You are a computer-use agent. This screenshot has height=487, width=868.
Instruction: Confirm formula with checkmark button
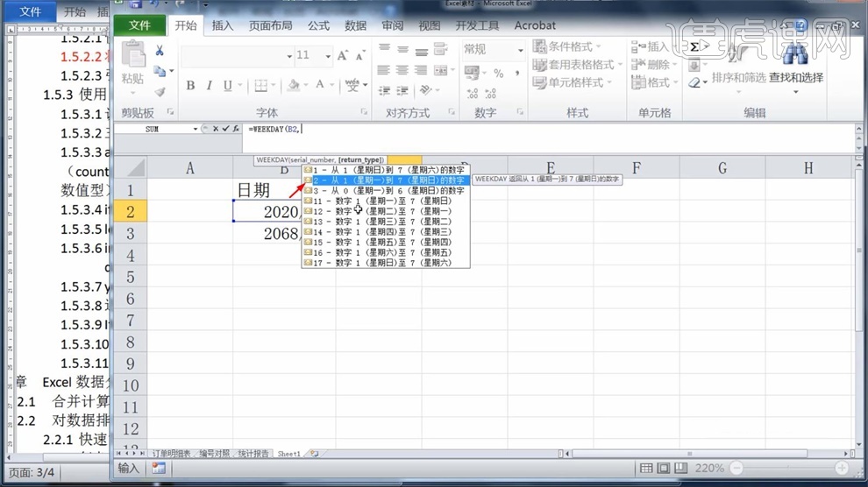[x=226, y=129]
